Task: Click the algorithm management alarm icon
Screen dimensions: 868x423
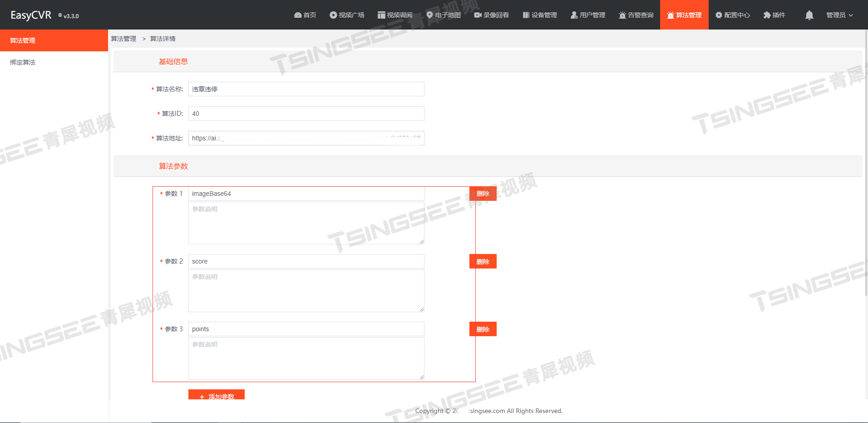Action: [x=671, y=15]
